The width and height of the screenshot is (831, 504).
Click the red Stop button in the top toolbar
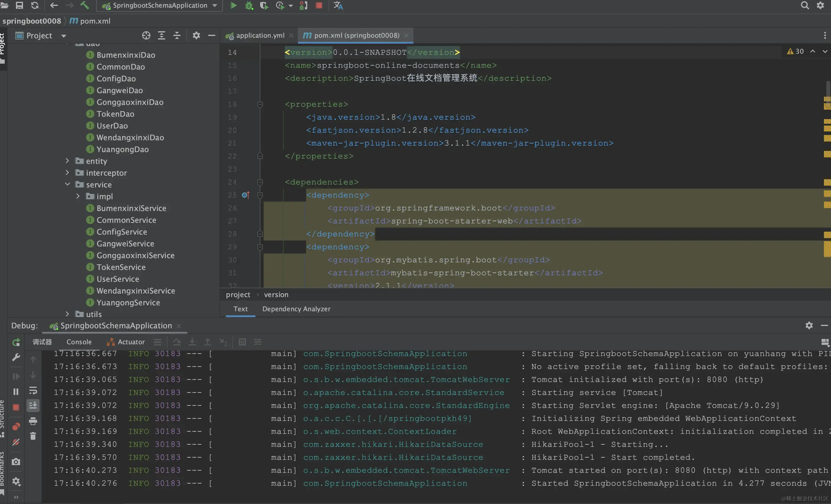(x=319, y=5)
